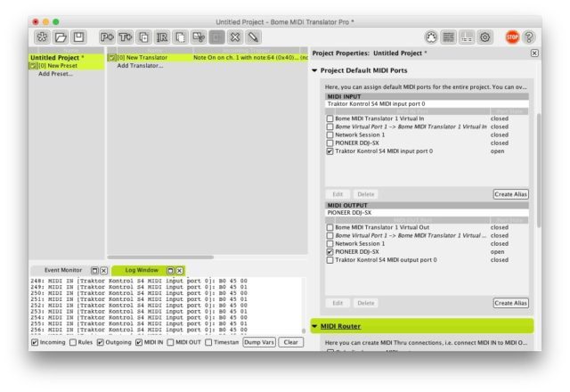Collapse Project Default MIDI Ports section
570x392 pixels.
pyautogui.click(x=314, y=70)
